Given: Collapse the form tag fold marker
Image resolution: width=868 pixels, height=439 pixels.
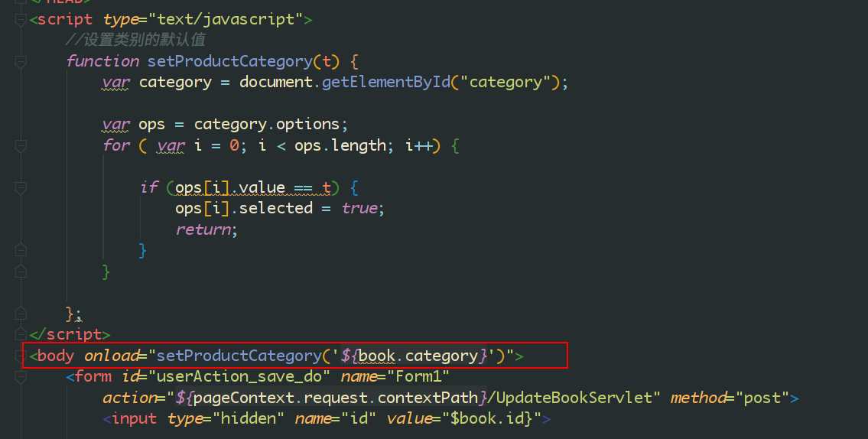Looking at the screenshot, I should [21, 377].
